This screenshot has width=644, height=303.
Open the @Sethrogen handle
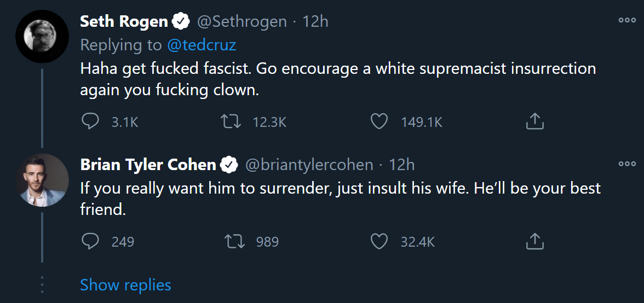click(x=242, y=21)
